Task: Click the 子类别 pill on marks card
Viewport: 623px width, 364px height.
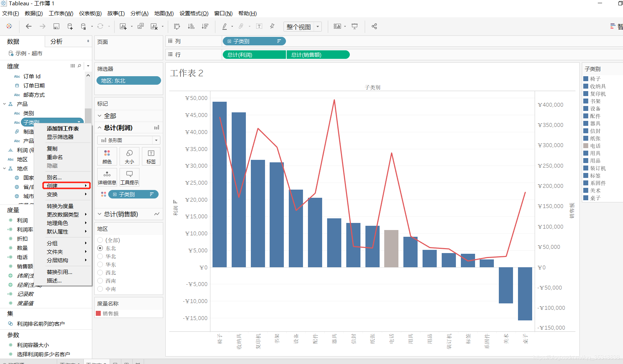Action: pyautogui.click(x=133, y=194)
